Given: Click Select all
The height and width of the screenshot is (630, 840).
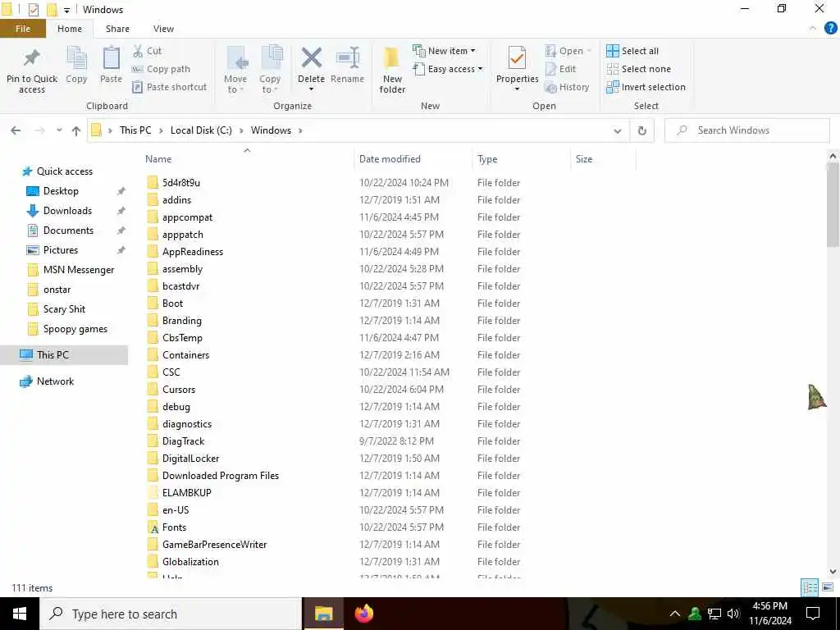Looking at the screenshot, I should click(x=632, y=51).
